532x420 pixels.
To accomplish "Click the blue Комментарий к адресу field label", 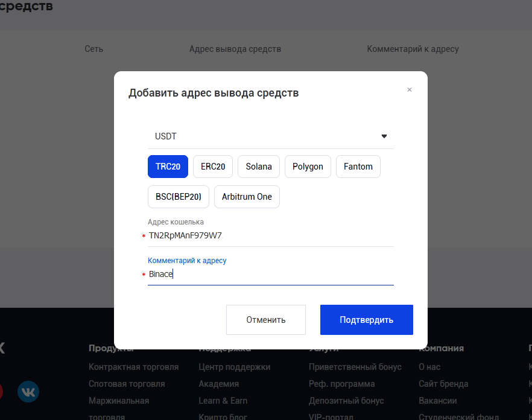I will [x=187, y=261].
